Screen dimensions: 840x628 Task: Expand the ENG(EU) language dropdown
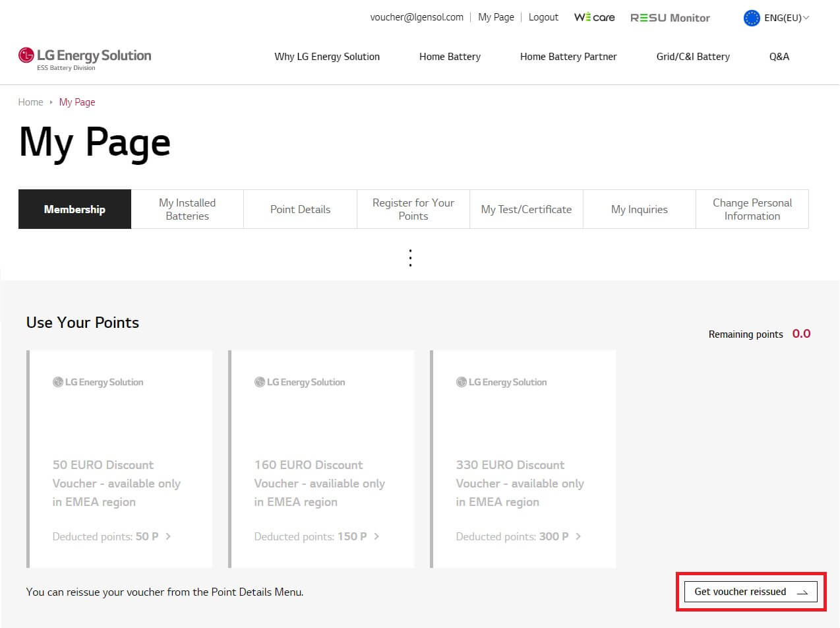[x=787, y=18]
